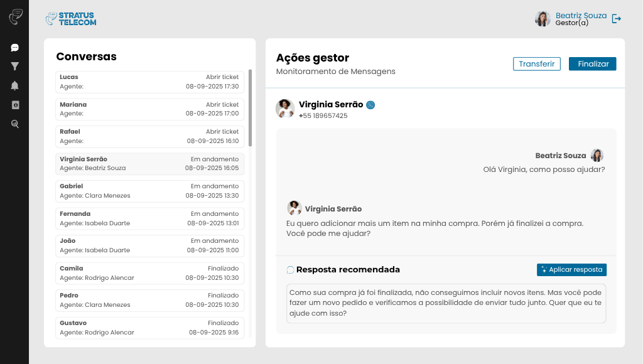
Task: Open the chat conversations sidebar icon
Action: [14, 48]
